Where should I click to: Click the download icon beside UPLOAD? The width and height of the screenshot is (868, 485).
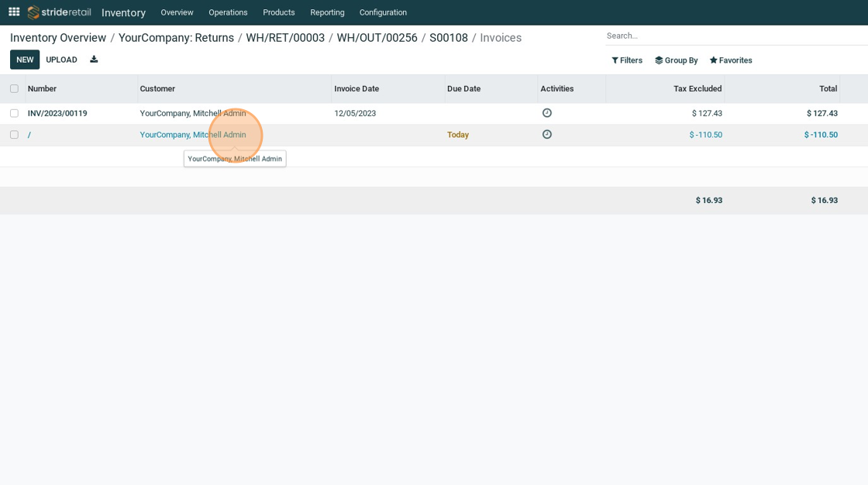(x=94, y=59)
